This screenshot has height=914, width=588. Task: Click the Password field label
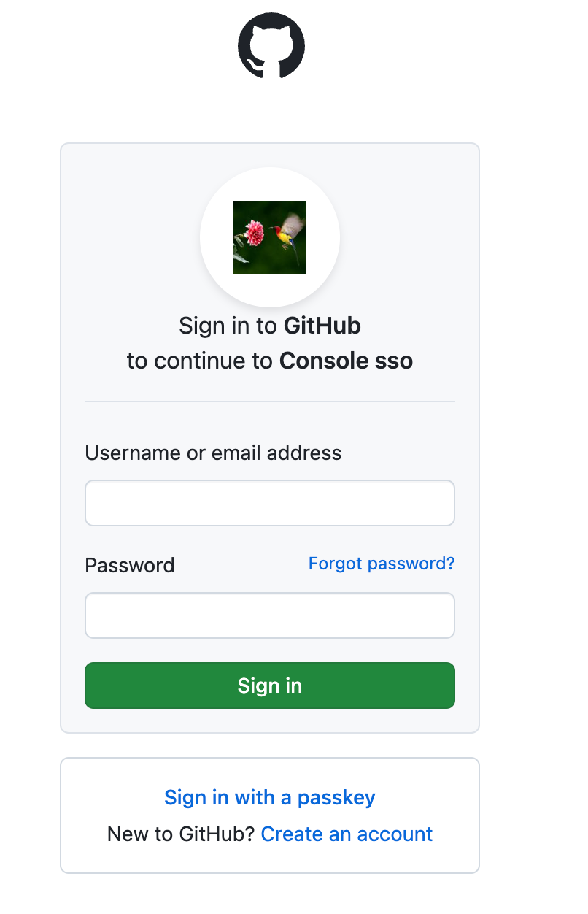click(x=130, y=565)
